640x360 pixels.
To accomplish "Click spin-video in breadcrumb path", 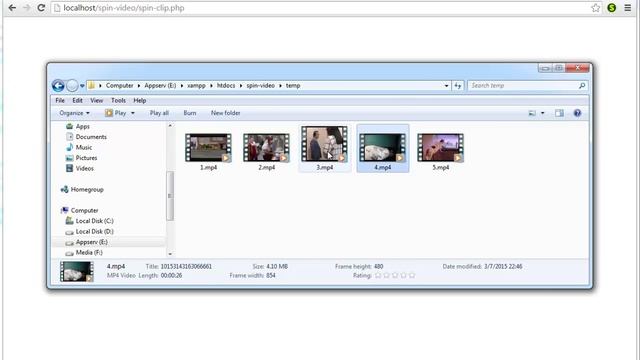I will [x=260, y=86].
